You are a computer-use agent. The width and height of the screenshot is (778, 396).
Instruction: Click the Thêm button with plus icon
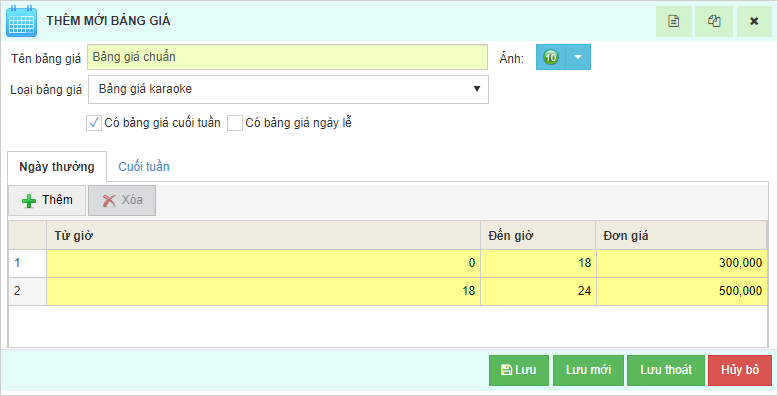pos(47,200)
